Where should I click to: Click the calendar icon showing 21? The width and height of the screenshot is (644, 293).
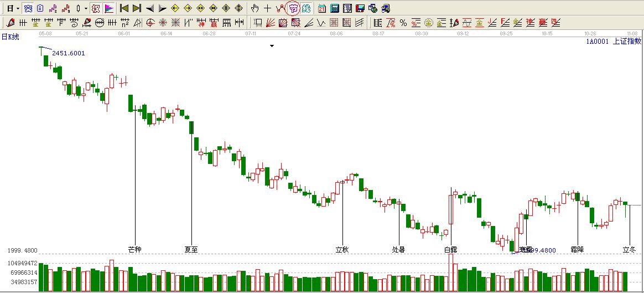coord(322,8)
